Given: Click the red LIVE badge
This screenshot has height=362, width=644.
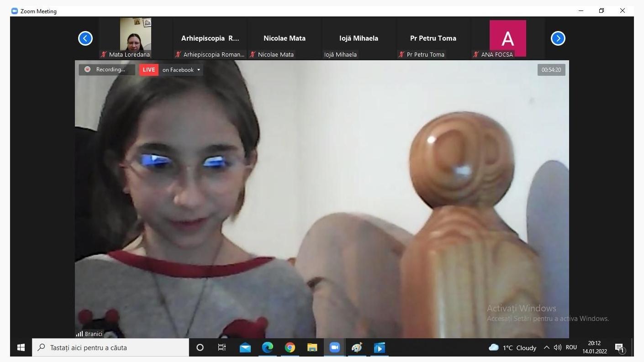Looking at the screenshot, I should [148, 70].
